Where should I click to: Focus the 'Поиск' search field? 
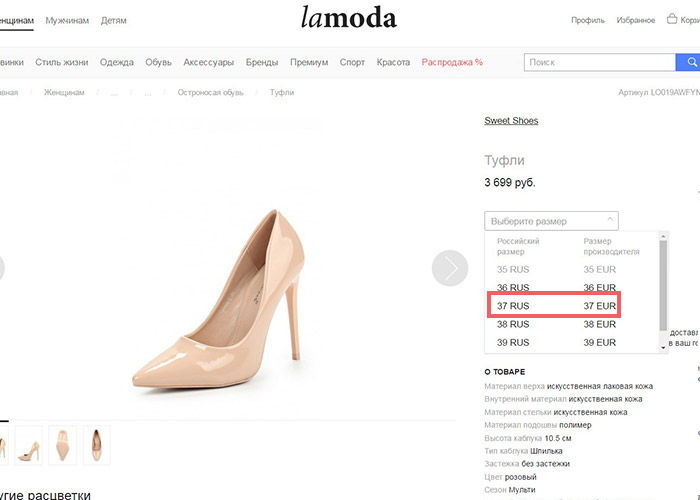[x=600, y=62]
